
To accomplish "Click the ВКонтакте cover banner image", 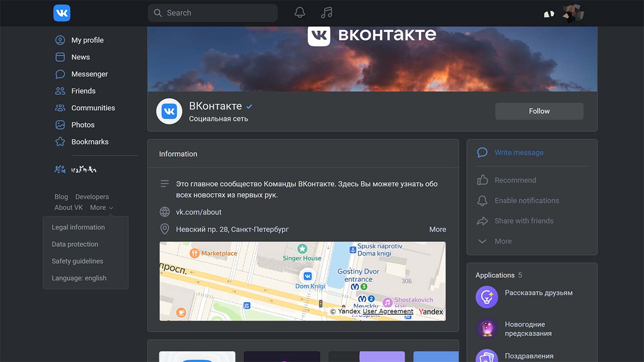I will click(372, 59).
